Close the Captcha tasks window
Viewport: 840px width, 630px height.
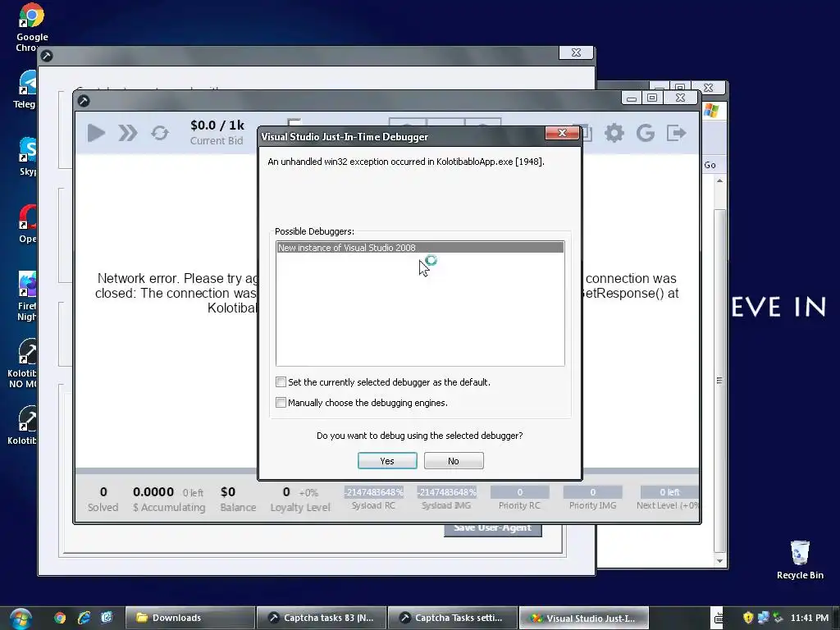point(680,98)
